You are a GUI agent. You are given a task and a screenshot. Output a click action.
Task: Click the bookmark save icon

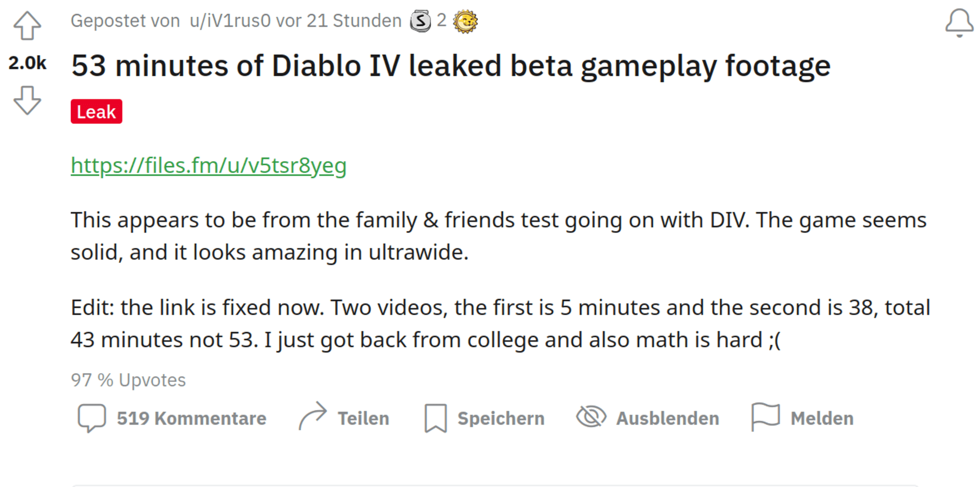pyautogui.click(x=436, y=418)
